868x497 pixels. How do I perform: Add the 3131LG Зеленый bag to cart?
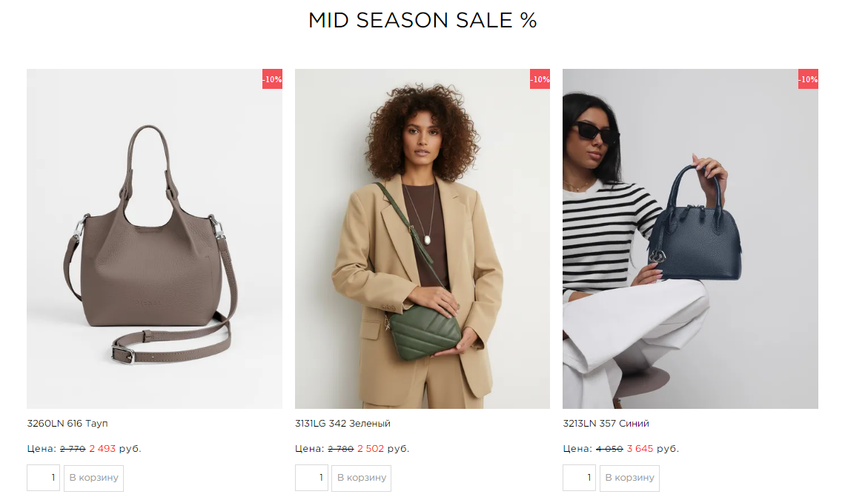[362, 478]
